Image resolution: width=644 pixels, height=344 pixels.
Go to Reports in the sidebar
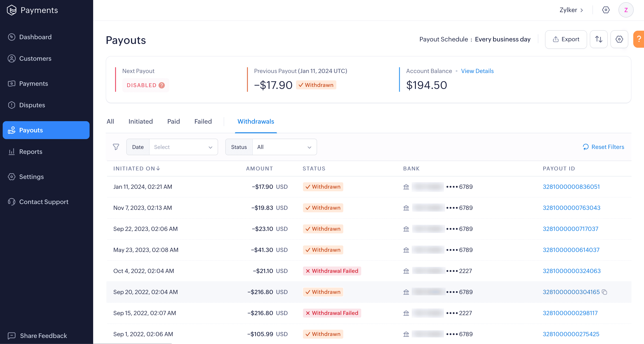pyautogui.click(x=30, y=151)
